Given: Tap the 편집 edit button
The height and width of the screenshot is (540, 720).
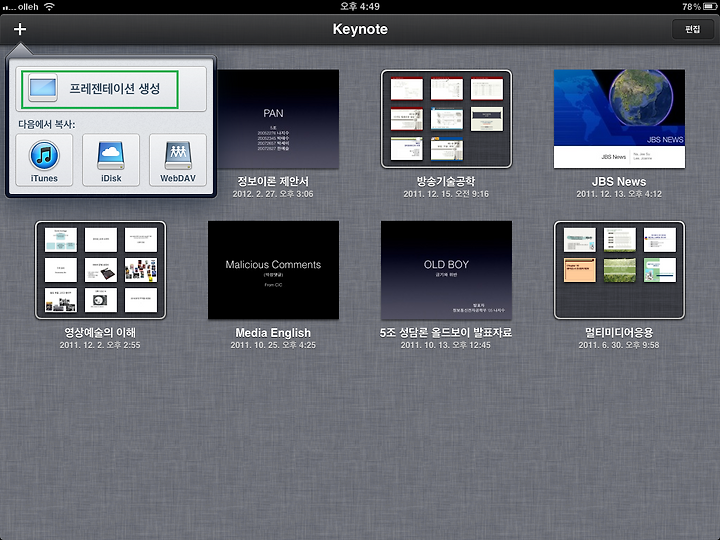Looking at the screenshot, I should pyautogui.click(x=692, y=29).
